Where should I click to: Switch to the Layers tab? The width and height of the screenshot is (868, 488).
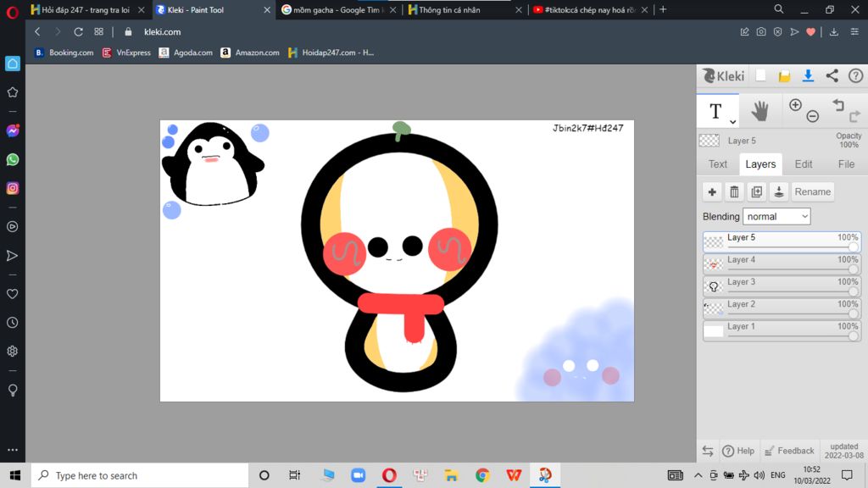(x=760, y=164)
